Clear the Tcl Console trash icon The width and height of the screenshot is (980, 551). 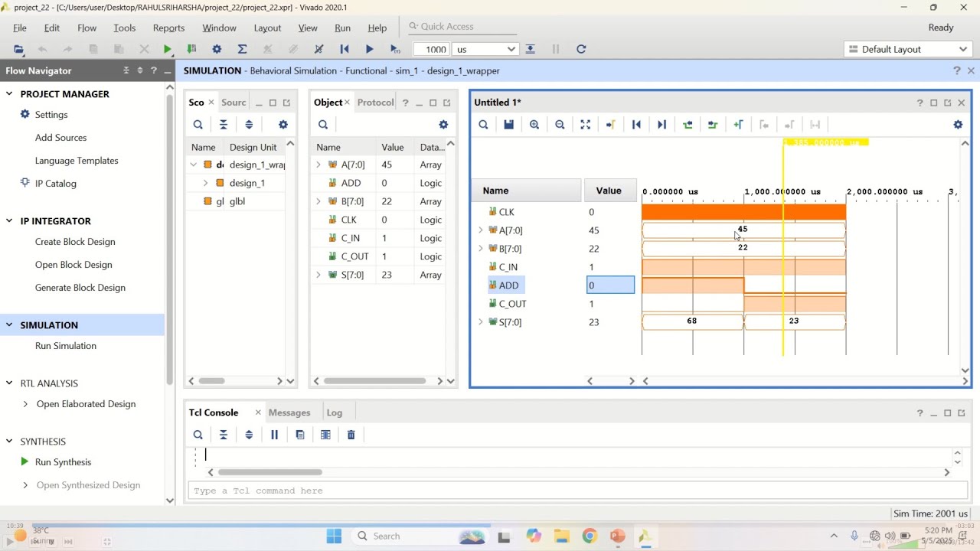[x=351, y=435]
